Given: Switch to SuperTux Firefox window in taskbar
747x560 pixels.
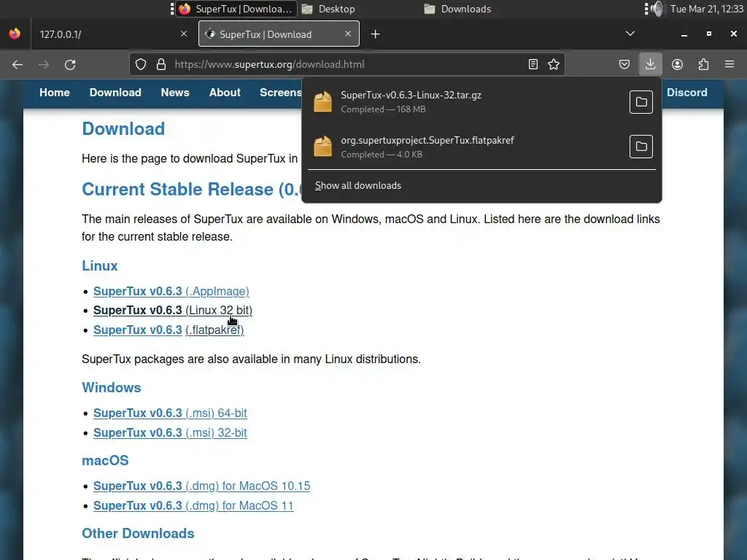Looking at the screenshot, I should coord(237,9).
